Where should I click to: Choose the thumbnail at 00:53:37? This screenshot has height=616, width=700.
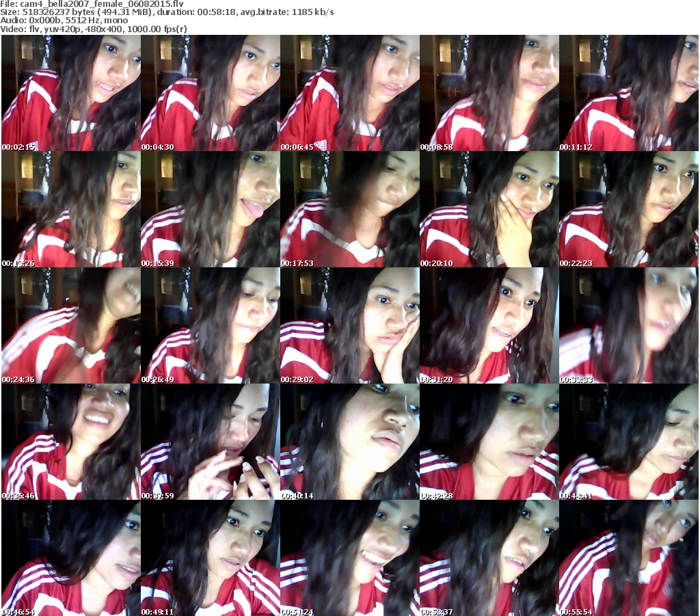[x=489, y=558]
